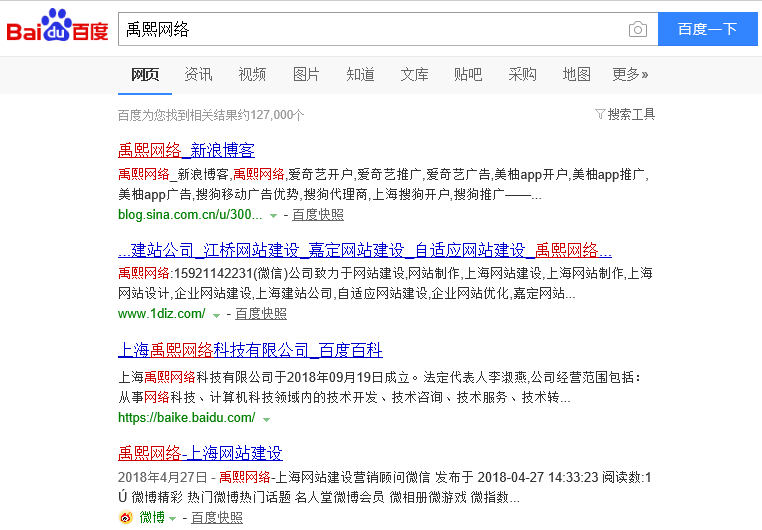Screen dimensions: 762x530
Task: Switch to the 文库 tab
Action: pos(415,74)
